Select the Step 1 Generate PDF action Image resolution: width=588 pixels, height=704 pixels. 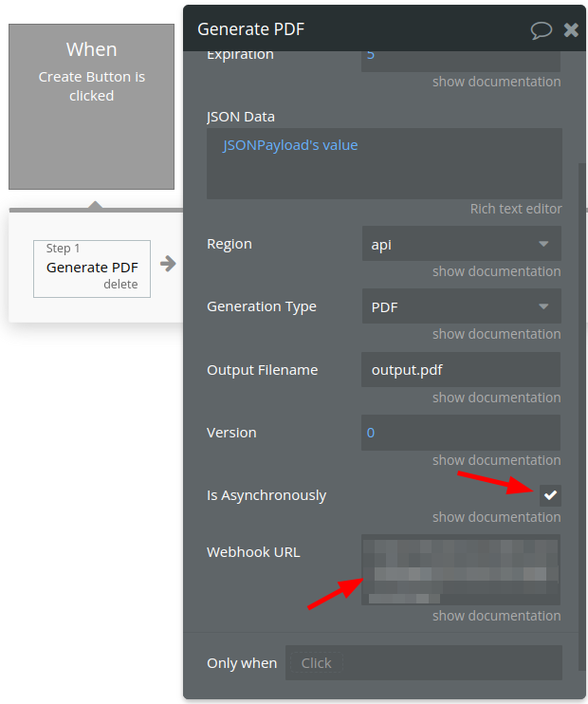92,266
